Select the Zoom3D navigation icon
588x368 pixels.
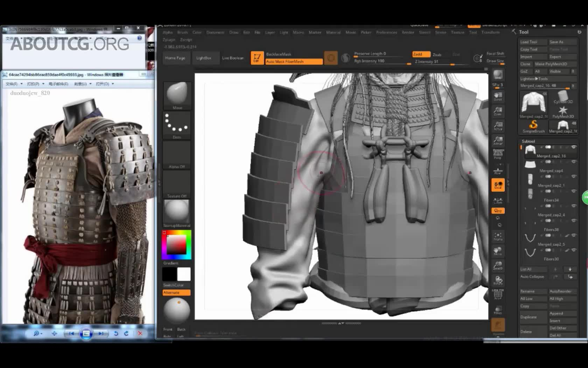click(498, 266)
